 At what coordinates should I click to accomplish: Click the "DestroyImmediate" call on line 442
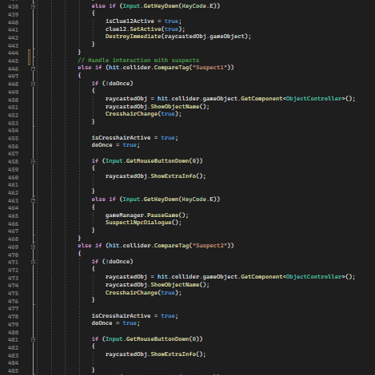pos(133,36)
